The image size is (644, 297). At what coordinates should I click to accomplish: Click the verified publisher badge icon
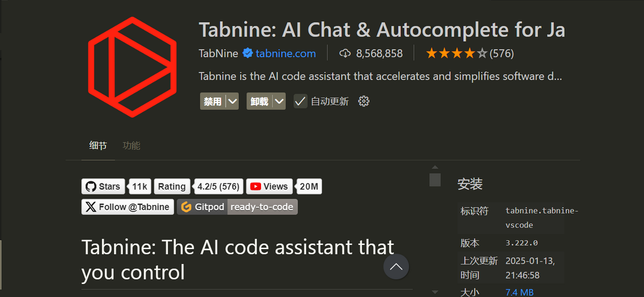pos(248,53)
